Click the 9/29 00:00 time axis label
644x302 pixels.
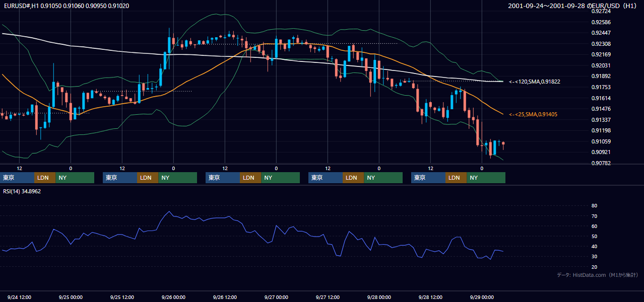click(482, 297)
